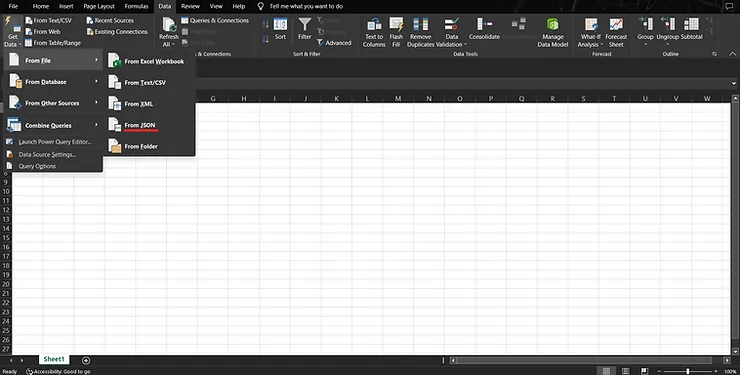The height and width of the screenshot is (375, 740).
Task: Switch to the Home tab
Action: 41,6
